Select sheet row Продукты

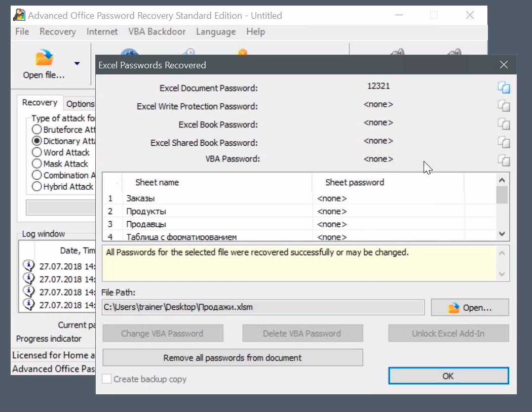299,211
